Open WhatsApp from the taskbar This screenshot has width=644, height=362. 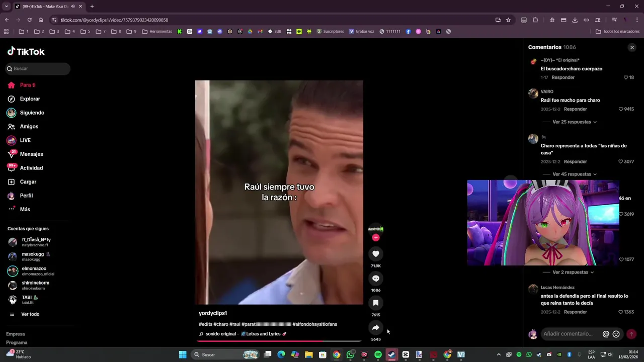pos(350,354)
